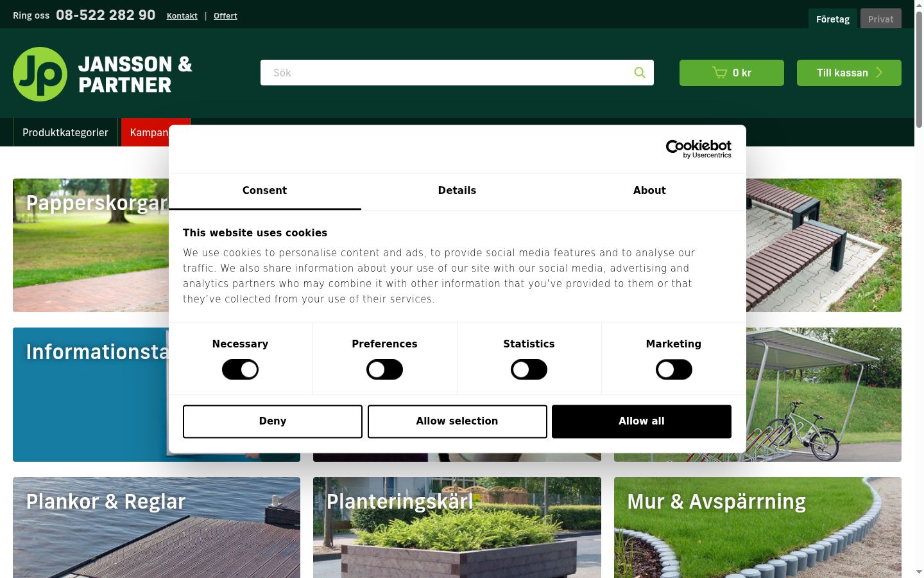Click the Allow selection button
Viewport: 924px width, 578px height.
[x=457, y=421]
